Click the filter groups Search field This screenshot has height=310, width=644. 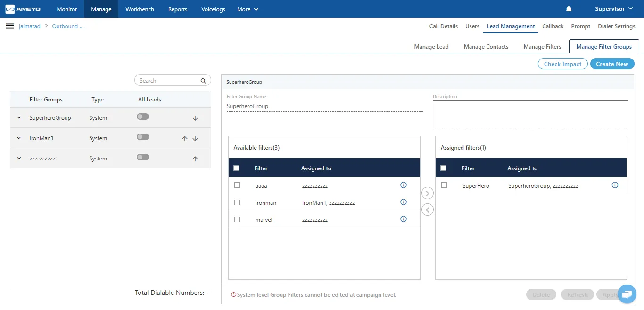tap(172, 81)
